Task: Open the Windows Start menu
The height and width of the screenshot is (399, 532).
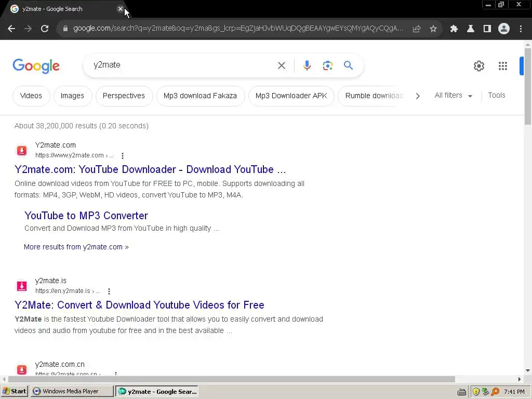Action: 15,391
